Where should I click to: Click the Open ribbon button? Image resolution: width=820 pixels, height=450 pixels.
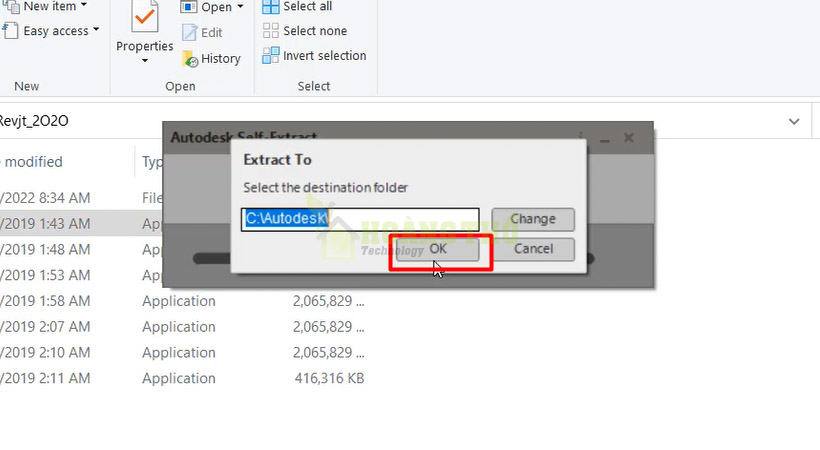[x=206, y=7]
